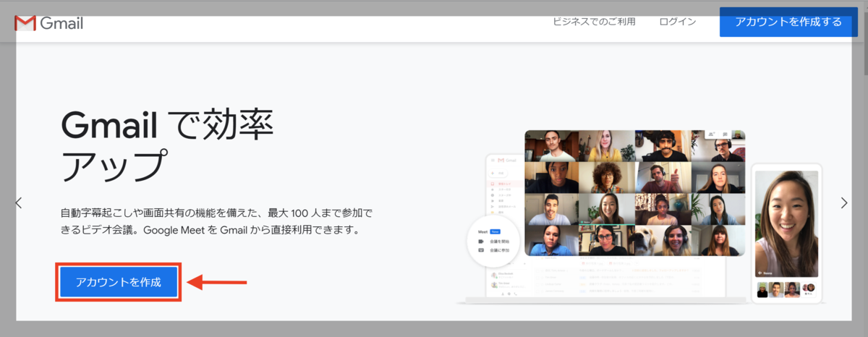Screen dimensions: 868x337
Task: Open the ビジネスでのご利用 link
Action: click(x=595, y=22)
